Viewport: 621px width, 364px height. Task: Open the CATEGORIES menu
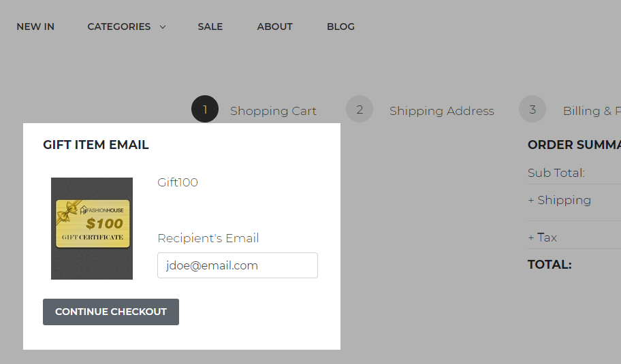[119, 27]
